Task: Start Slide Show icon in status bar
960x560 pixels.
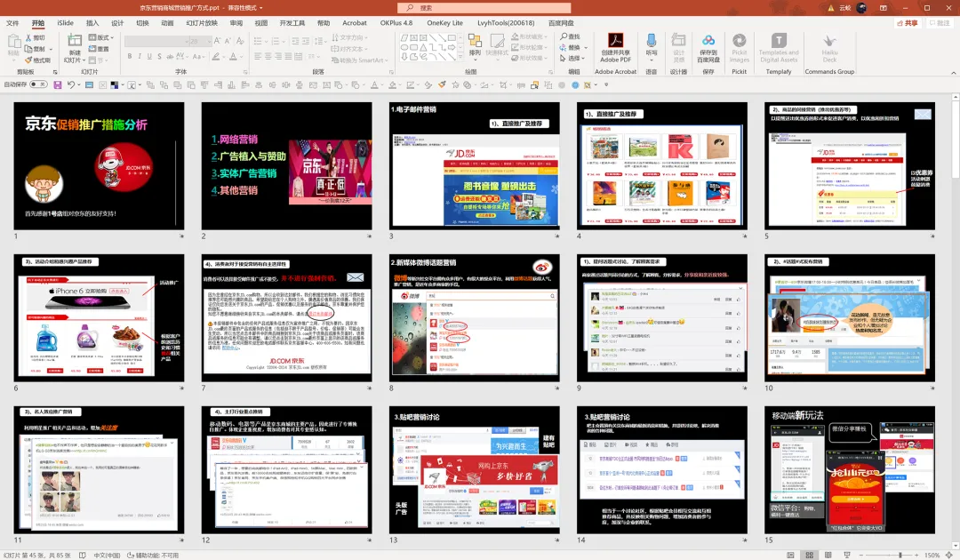Action: 847,555
